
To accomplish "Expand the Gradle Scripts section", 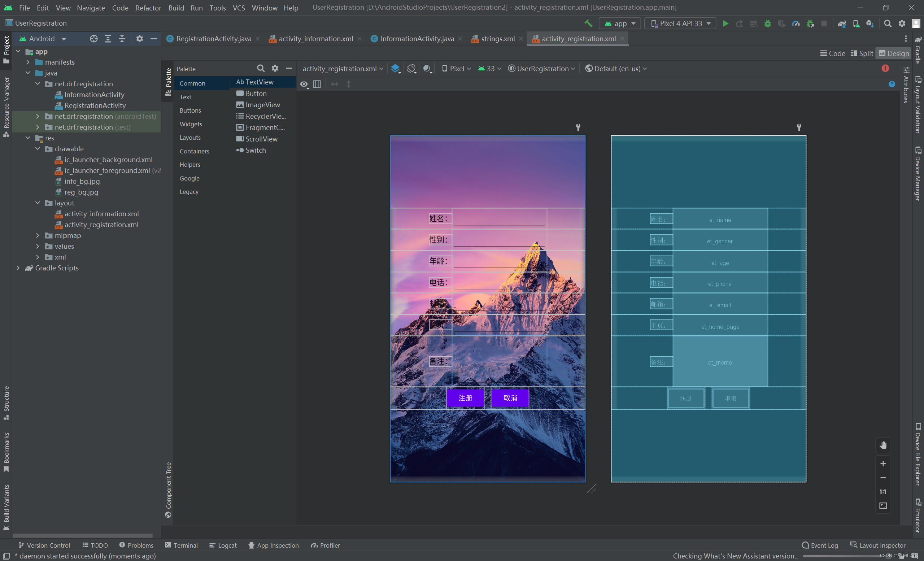I will 18,267.
